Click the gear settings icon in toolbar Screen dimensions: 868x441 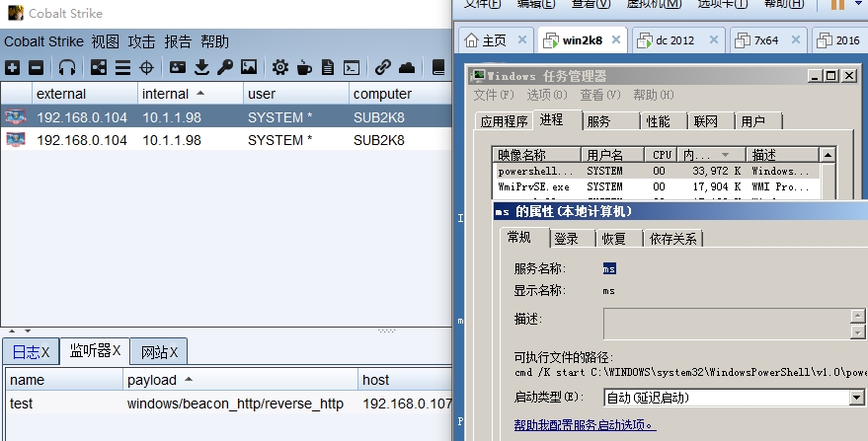(280, 68)
